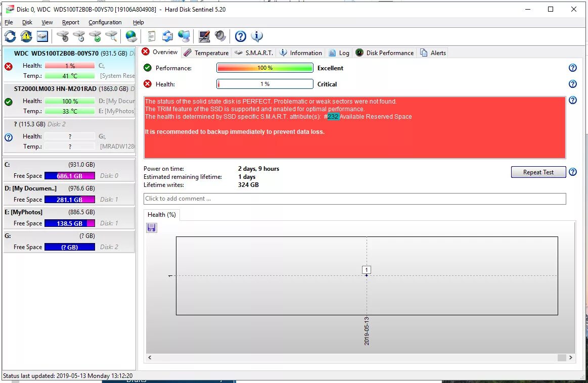Open Help question mark icon in toolbar
This screenshot has width=588, height=383.
[240, 36]
